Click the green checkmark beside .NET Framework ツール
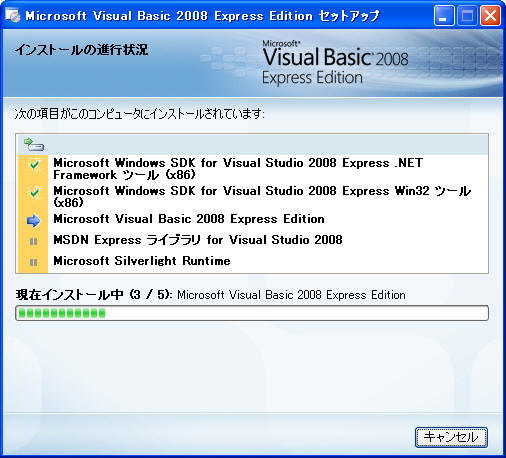 pos(34,165)
